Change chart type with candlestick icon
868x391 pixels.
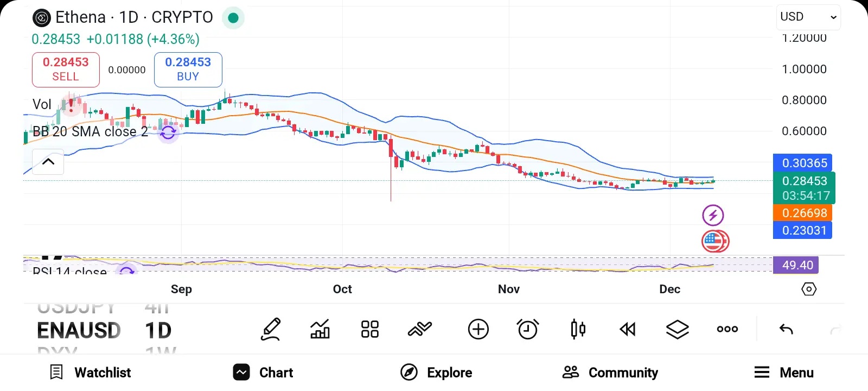pyautogui.click(x=578, y=329)
